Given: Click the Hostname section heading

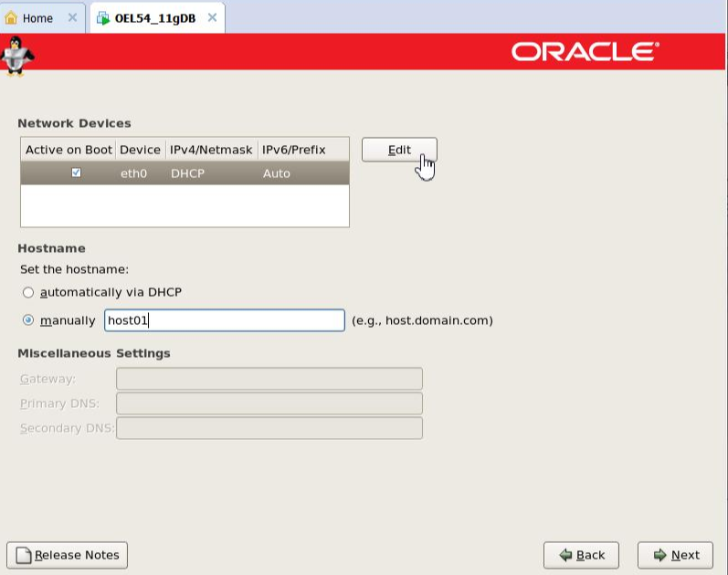Looking at the screenshot, I should tap(51, 248).
